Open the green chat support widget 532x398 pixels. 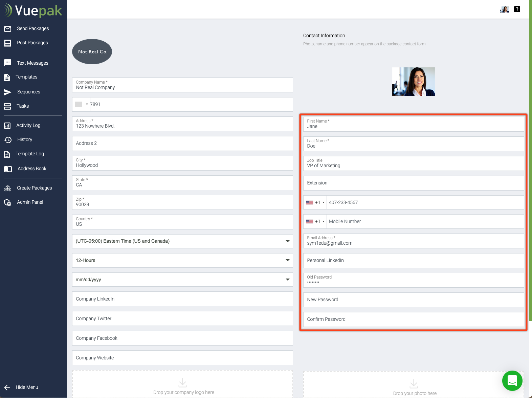coord(512,380)
